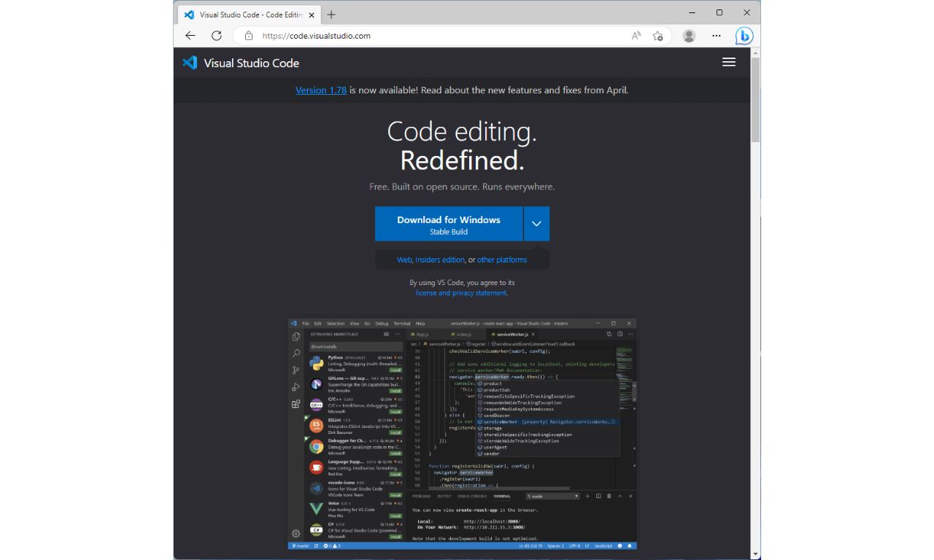934x560 pixels.
Task: Go back using the browser back arrow
Action: click(190, 36)
